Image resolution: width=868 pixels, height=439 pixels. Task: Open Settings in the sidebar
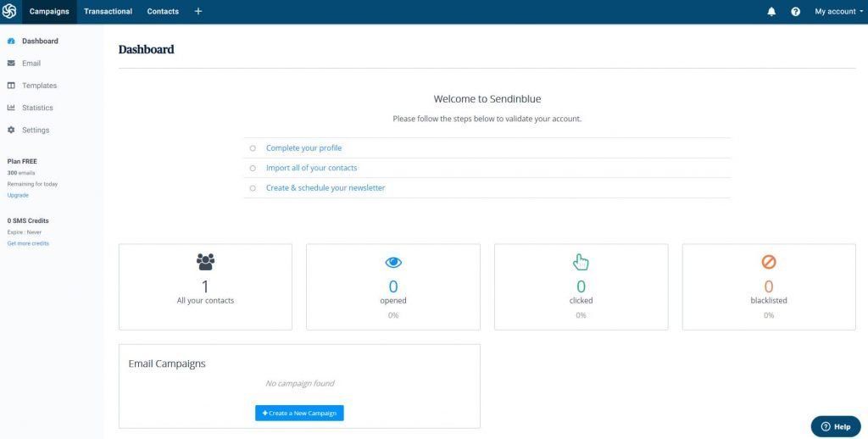point(36,131)
